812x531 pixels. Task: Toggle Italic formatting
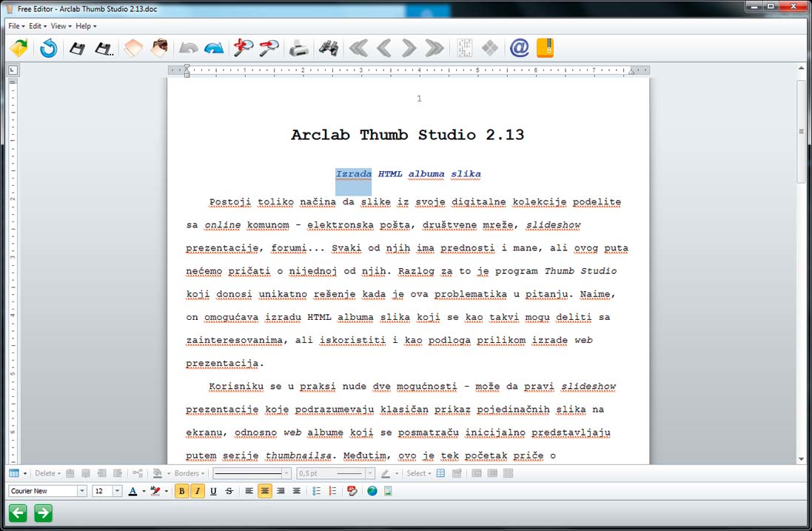[x=198, y=490]
